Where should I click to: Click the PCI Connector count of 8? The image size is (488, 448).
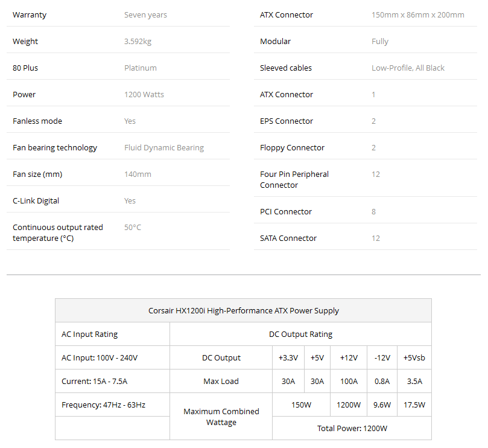click(374, 211)
